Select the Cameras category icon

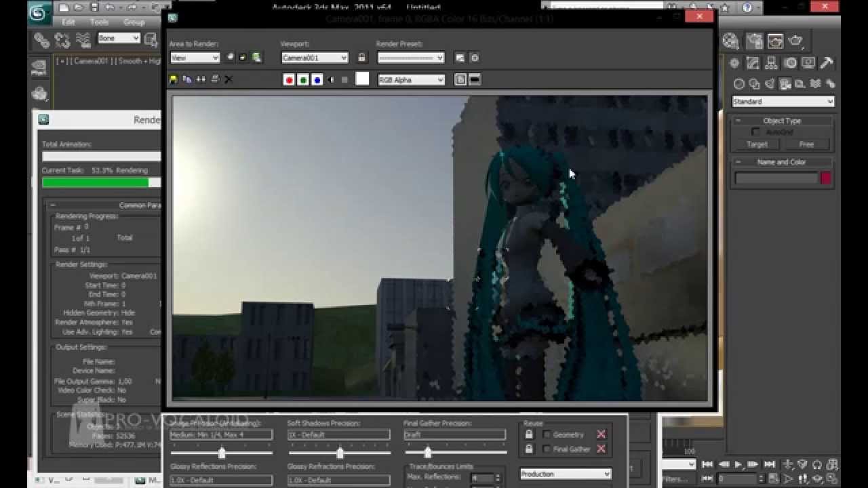click(x=785, y=84)
